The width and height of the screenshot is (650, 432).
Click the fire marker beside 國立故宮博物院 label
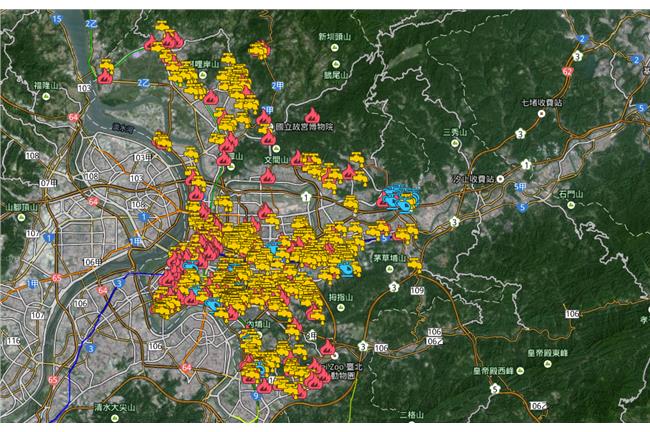pos(311,115)
